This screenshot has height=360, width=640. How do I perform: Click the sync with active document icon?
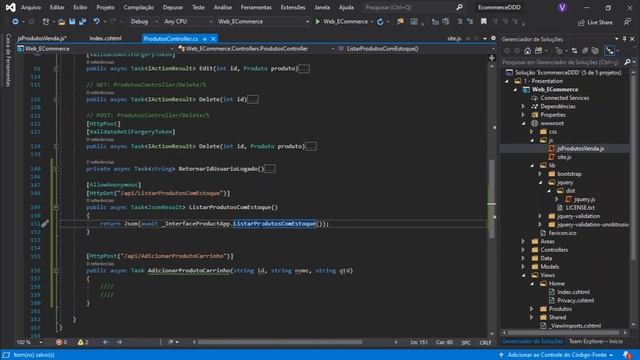coord(575,51)
